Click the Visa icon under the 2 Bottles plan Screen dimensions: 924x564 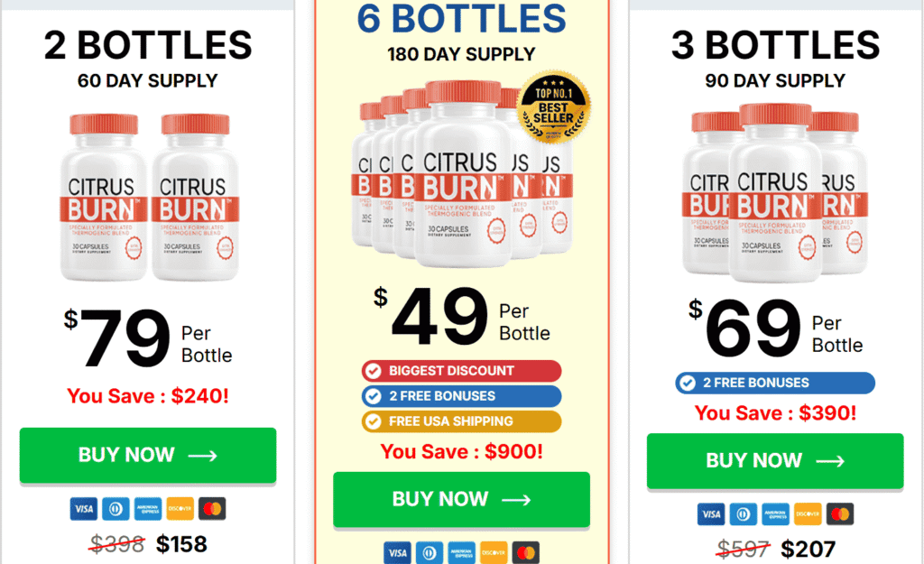83,509
